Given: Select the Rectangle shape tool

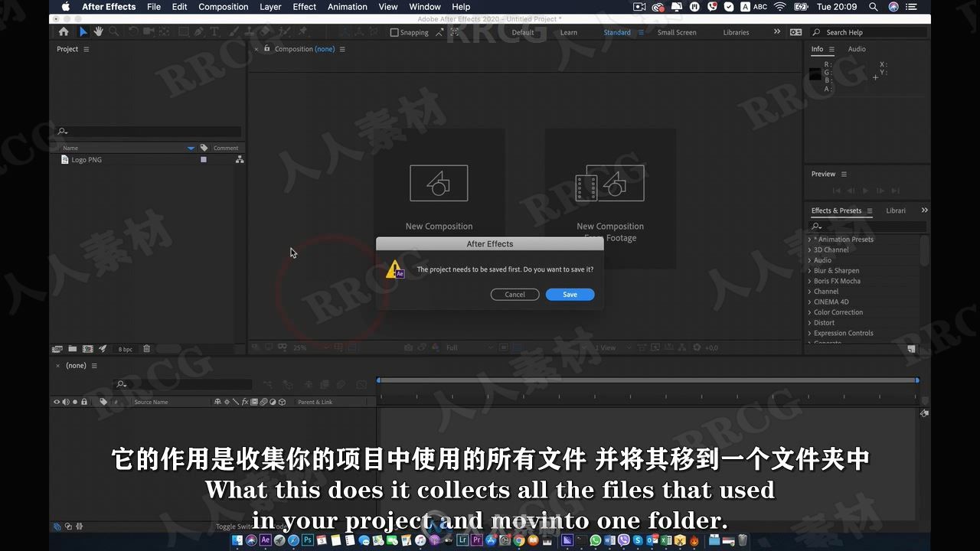Looking at the screenshot, I should [x=184, y=32].
